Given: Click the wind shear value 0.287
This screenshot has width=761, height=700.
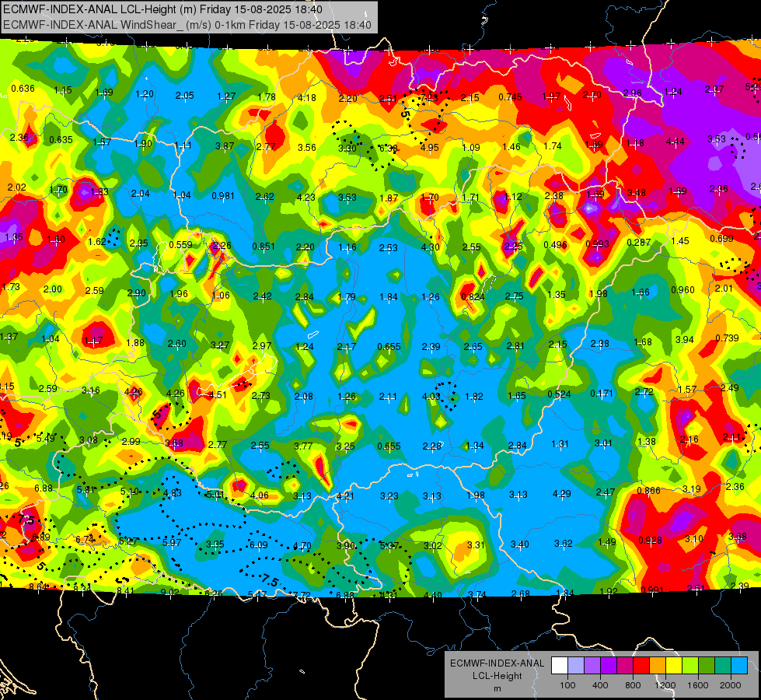Looking at the screenshot, I should [x=639, y=242].
